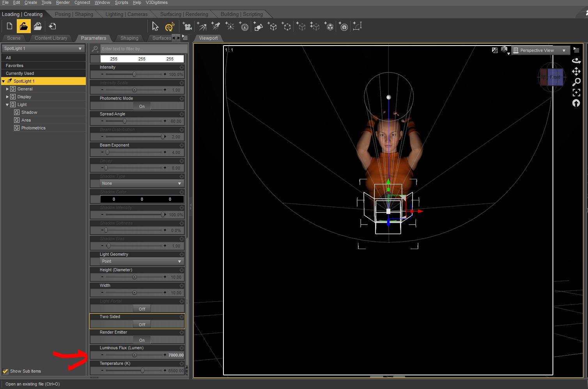Toggle the Show Sub Items checkbox

(5, 371)
